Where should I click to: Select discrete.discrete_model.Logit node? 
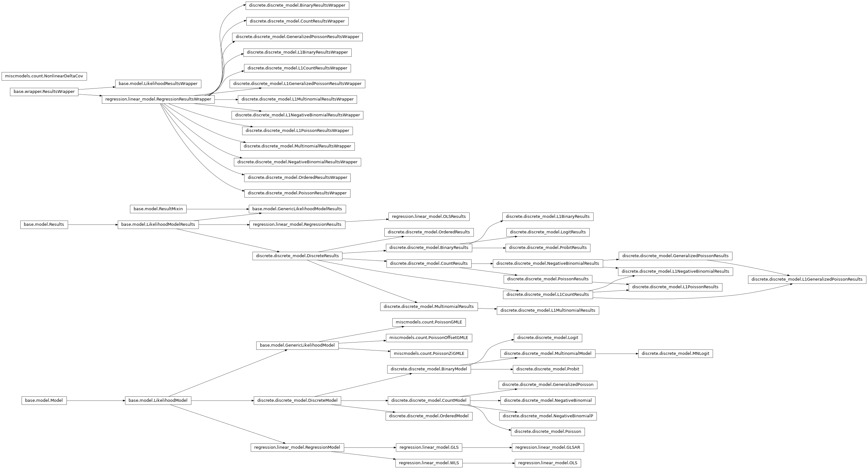point(547,337)
